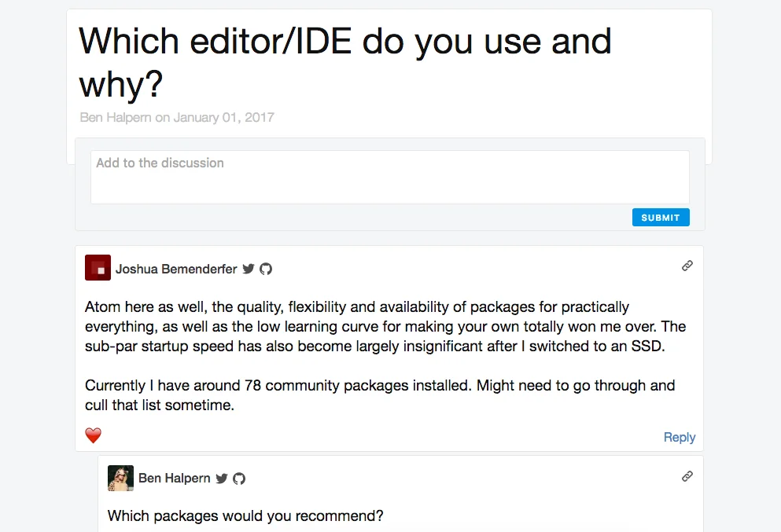Open Ben Halpern's GitHub icon in his reply

click(x=238, y=478)
